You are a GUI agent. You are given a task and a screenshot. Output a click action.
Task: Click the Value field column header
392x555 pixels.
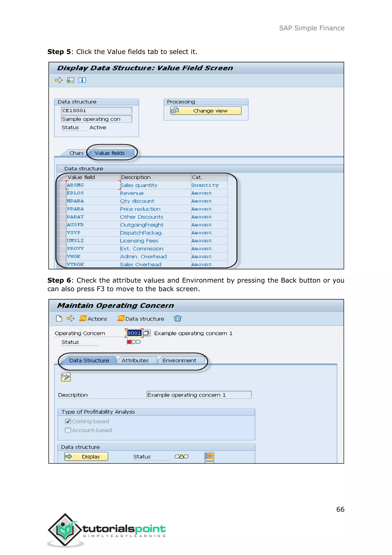(93, 177)
